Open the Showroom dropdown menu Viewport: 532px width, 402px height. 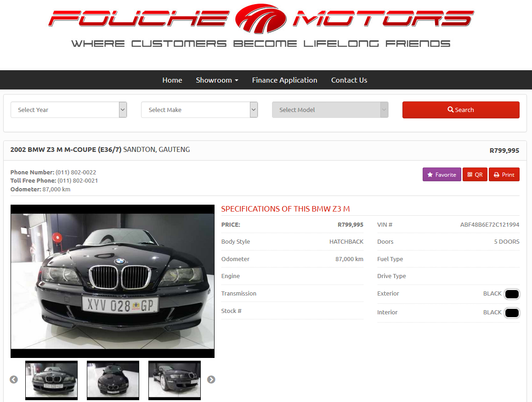217,80
